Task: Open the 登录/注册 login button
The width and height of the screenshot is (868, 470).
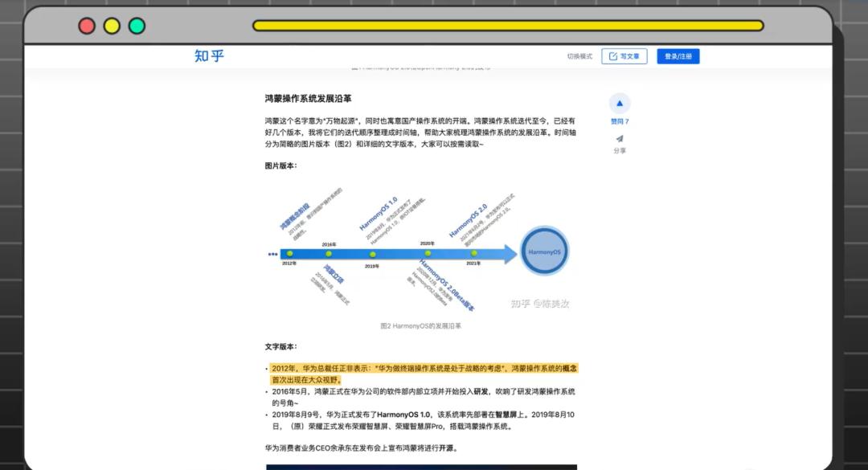Action: (x=678, y=56)
